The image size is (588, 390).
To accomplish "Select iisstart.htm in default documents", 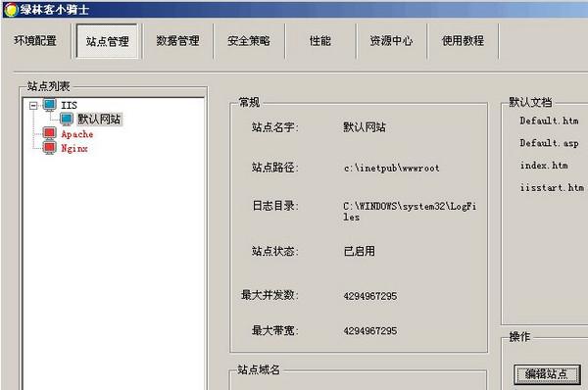I will click(552, 187).
